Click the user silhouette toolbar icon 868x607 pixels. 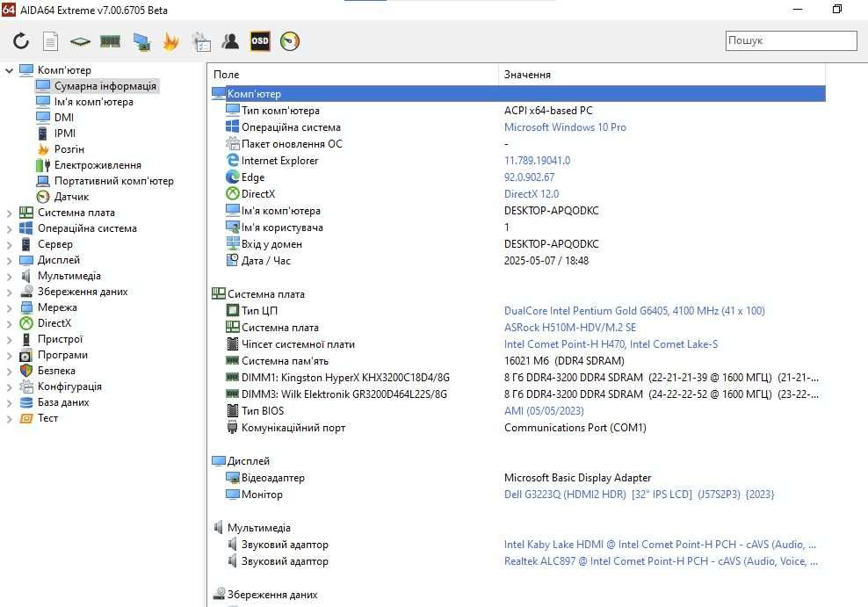coord(230,41)
